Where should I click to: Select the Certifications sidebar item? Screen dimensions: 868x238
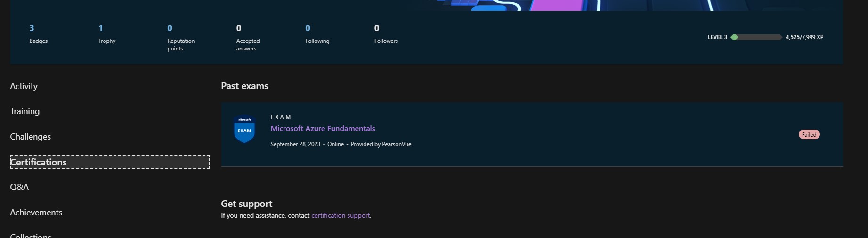tap(110, 162)
